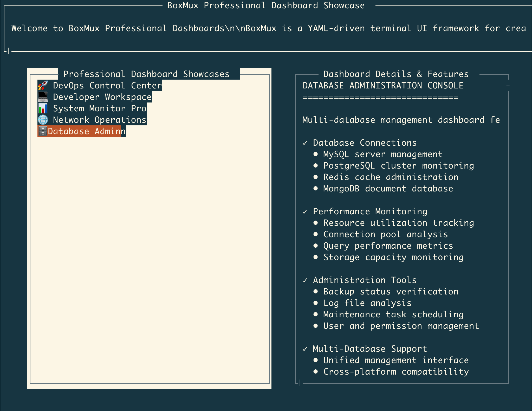Click the globe icon beside Network Operations
This screenshot has height=411, width=532.
43,120
